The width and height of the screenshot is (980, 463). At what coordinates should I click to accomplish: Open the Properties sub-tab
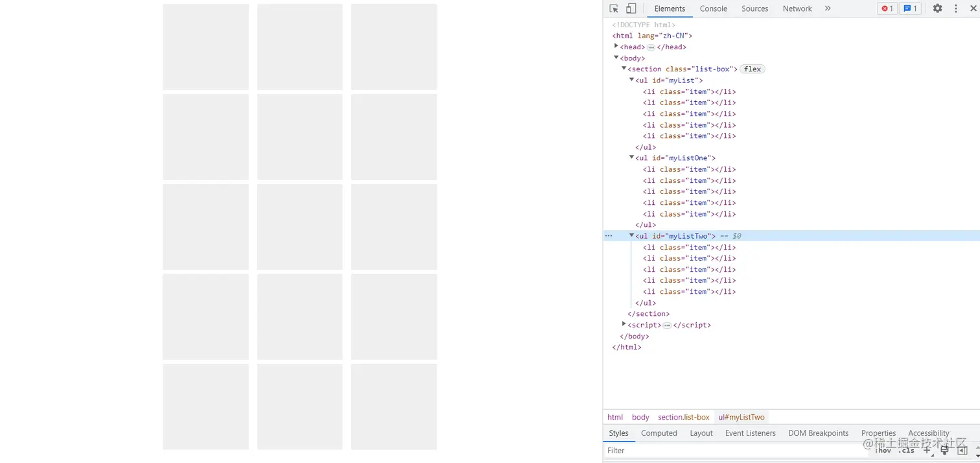pos(878,433)
